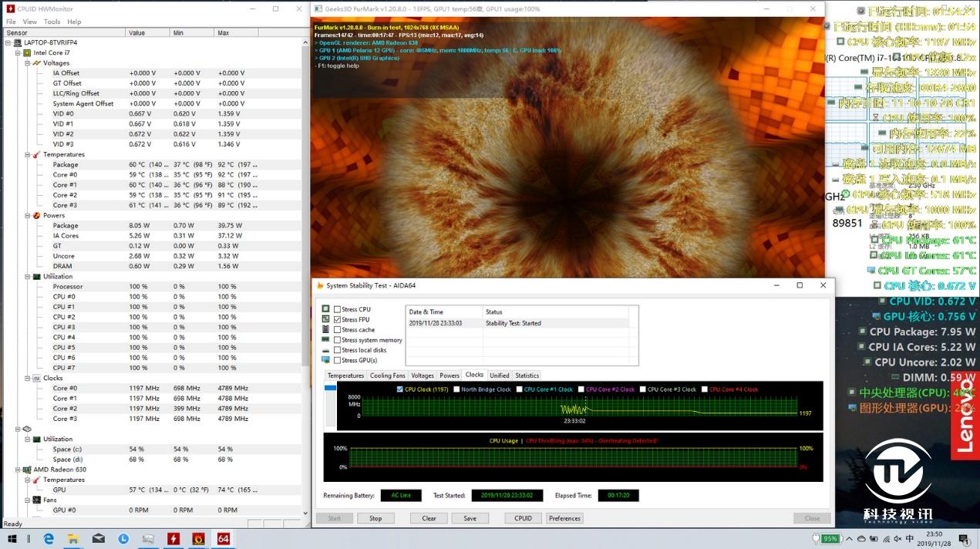980x549 pixels.
Task: Open AIDA64 Preferences
Action: click(564, 518)
